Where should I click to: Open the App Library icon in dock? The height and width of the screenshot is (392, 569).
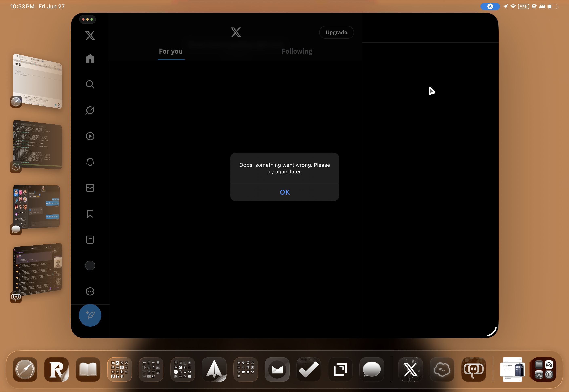pyautogui.click(x=544, y=369)
